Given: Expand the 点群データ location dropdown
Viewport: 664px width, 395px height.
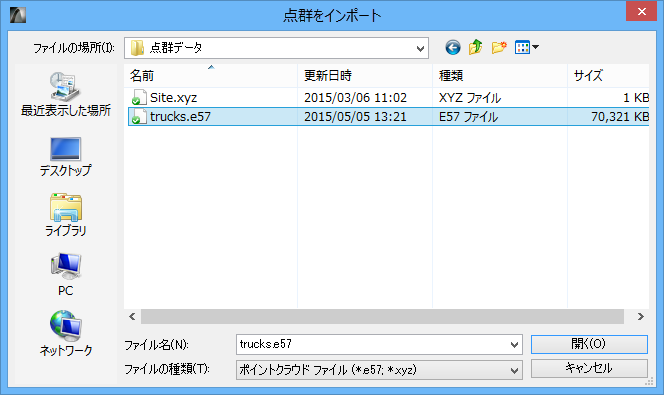Looking at the screenshot, I should click(420, 48).
